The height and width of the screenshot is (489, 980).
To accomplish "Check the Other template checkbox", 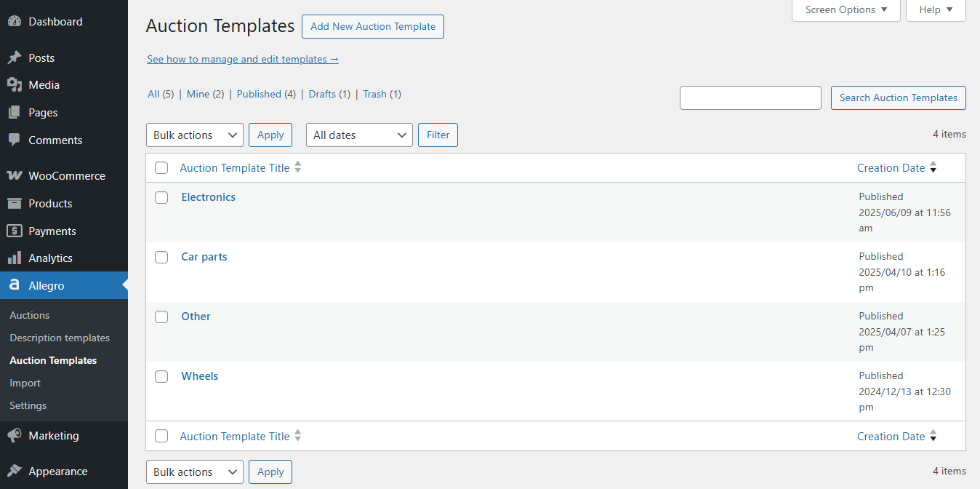I will point(161,317).
